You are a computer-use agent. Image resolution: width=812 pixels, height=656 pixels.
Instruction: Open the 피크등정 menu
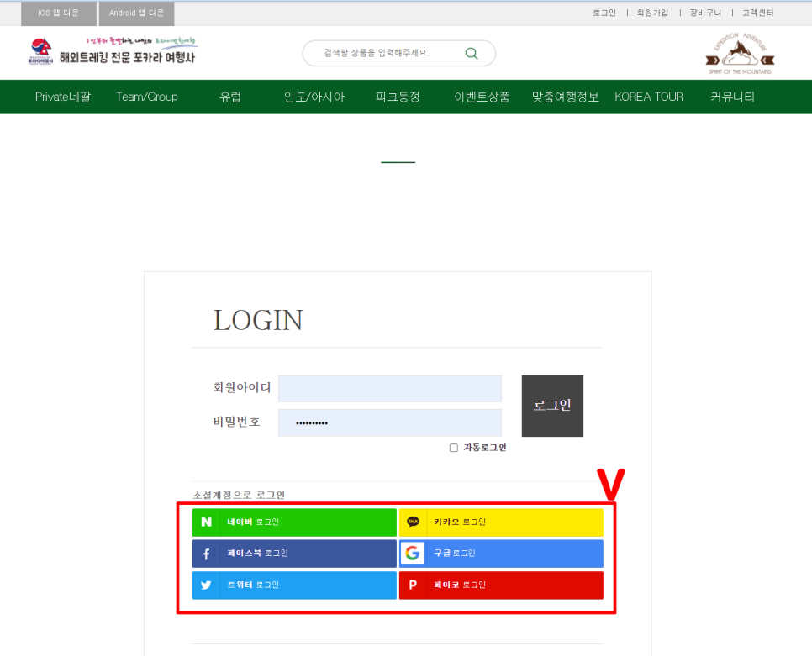click(398, 97)
